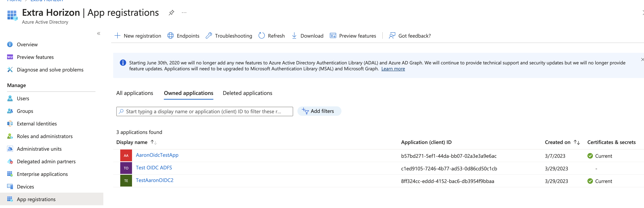644x208 pixels.
Task: Pin the App registrations page
Action: (x=171, y=13)
